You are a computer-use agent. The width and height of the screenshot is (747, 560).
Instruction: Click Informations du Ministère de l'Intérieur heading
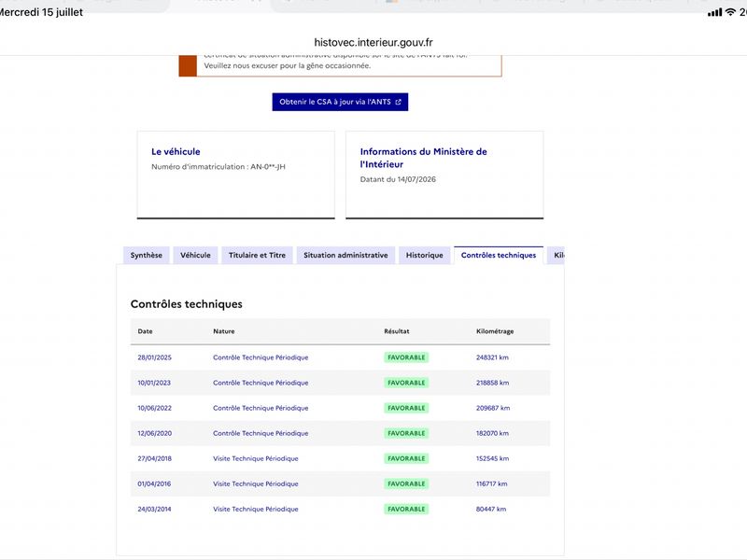(424, 158)
